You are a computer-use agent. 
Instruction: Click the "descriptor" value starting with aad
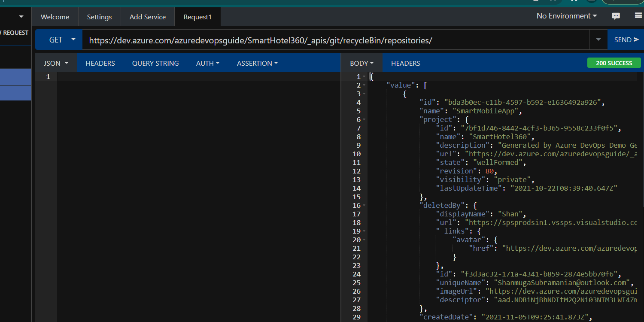click(565, 300)
